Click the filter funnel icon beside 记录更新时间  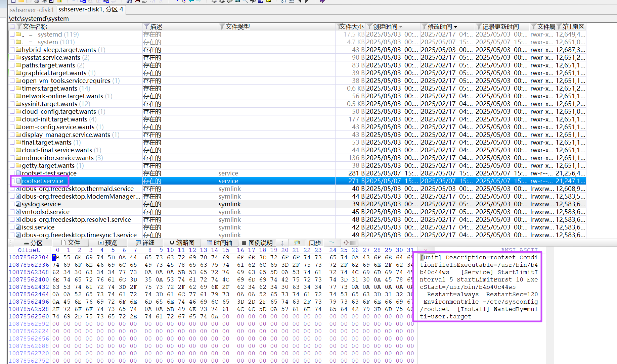pos(479,27)
